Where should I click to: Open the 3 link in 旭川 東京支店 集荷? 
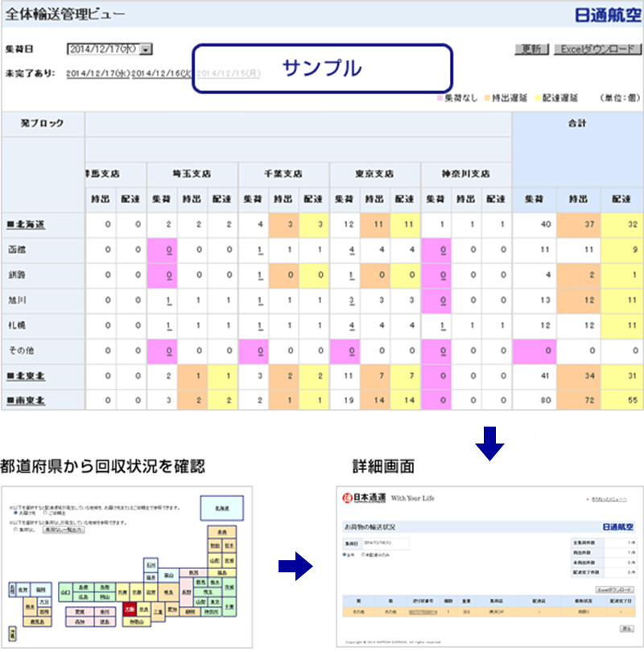352,300
